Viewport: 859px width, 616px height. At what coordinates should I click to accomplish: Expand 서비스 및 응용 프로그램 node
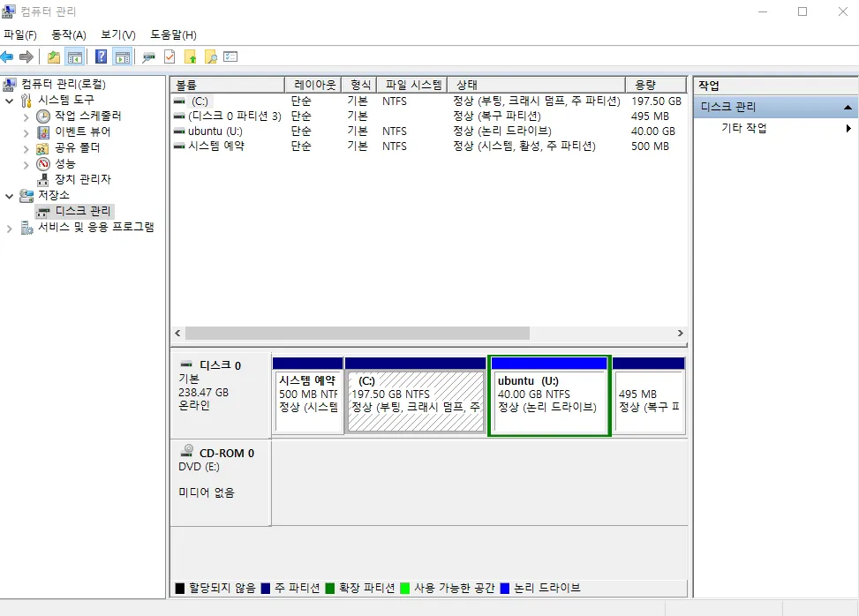[10, 228]
